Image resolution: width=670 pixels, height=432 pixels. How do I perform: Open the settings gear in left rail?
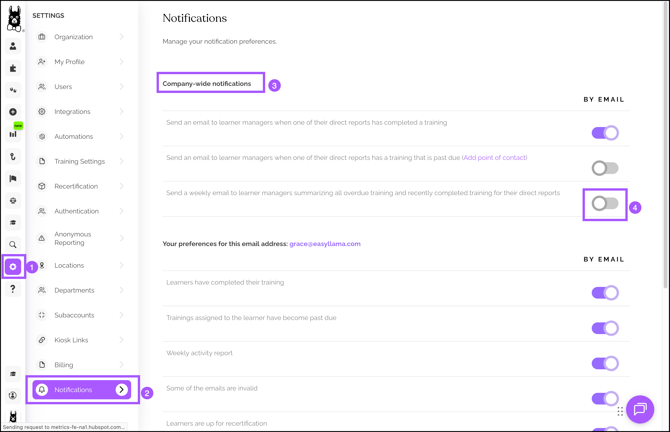coord(13,267)
